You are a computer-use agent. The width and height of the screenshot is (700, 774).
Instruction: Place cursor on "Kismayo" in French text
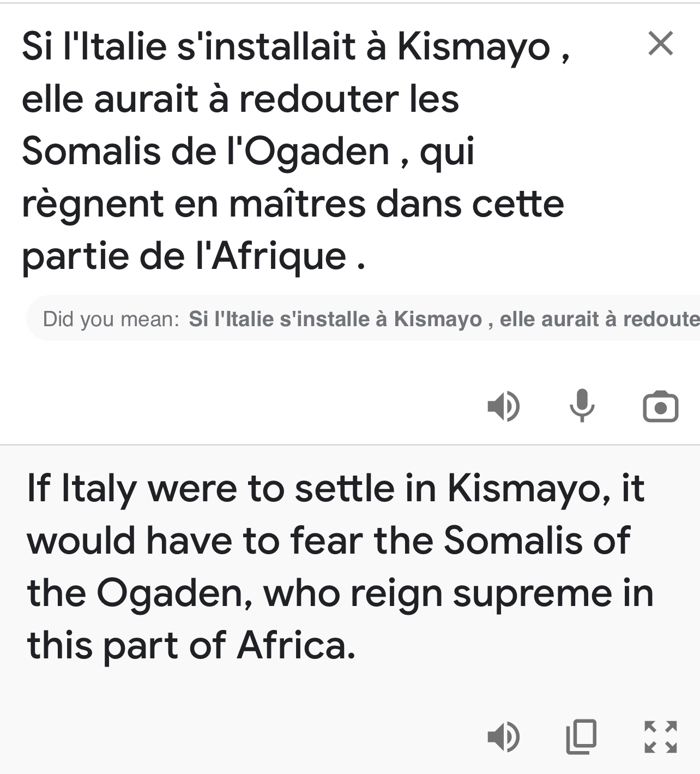[x=474, y=47]
